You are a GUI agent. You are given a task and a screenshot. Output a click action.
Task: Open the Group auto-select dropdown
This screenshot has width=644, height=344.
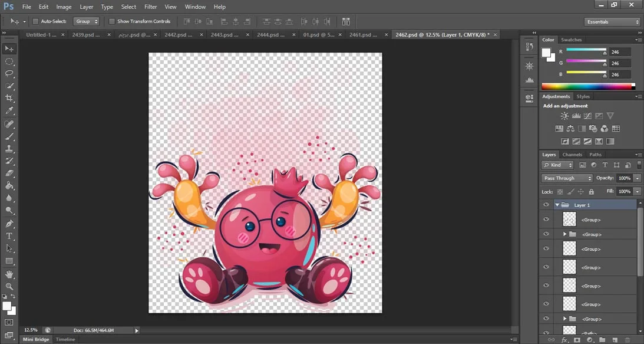pyautogui.click(x=86, y=21)
